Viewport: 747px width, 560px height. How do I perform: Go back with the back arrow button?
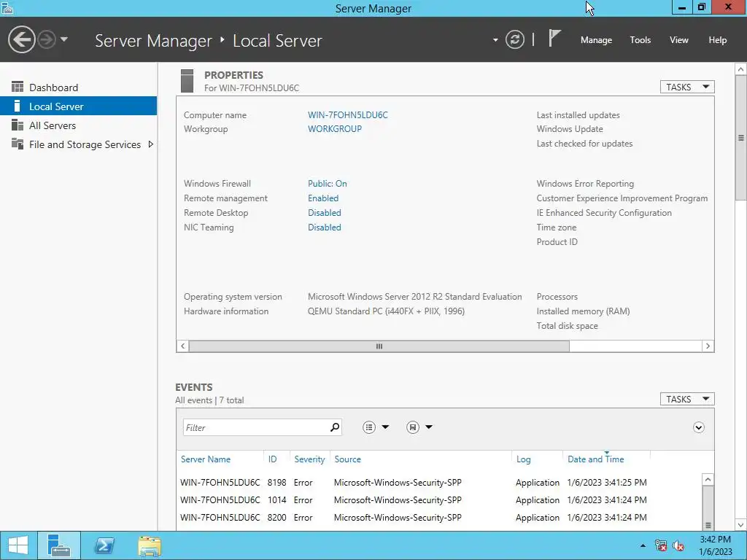pyautogui.click(x=21, y=39)
